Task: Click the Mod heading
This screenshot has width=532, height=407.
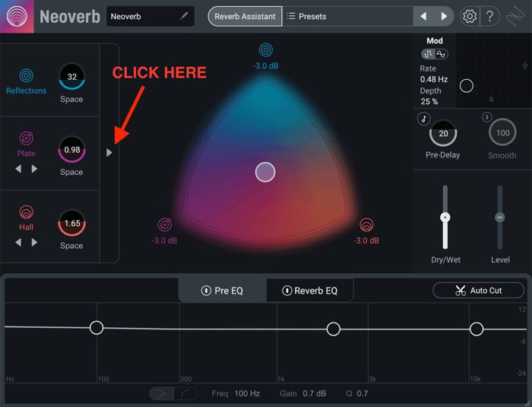Action: pos(435,41)
